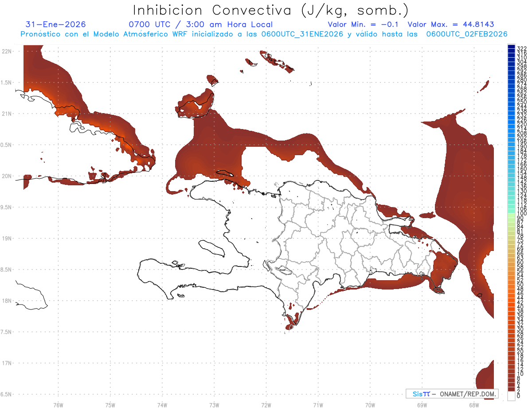Click the "Valor Max. = 44.8143" text

coord(451,24)
